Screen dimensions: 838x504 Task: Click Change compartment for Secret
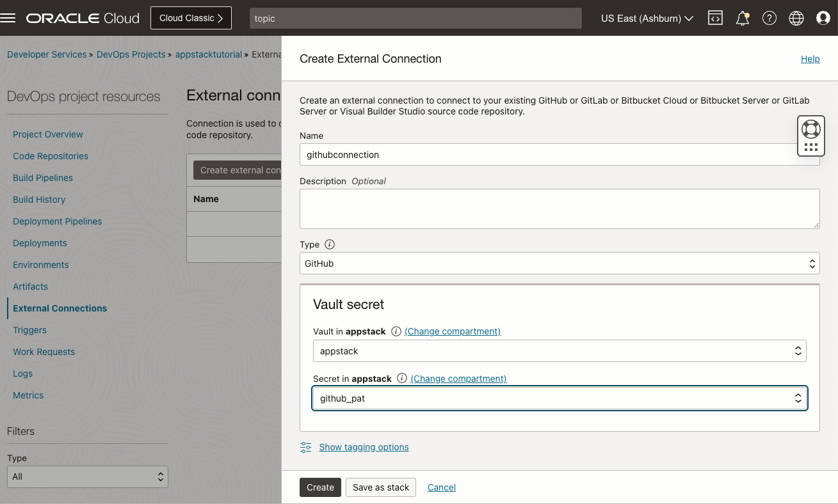pos(458,379)
